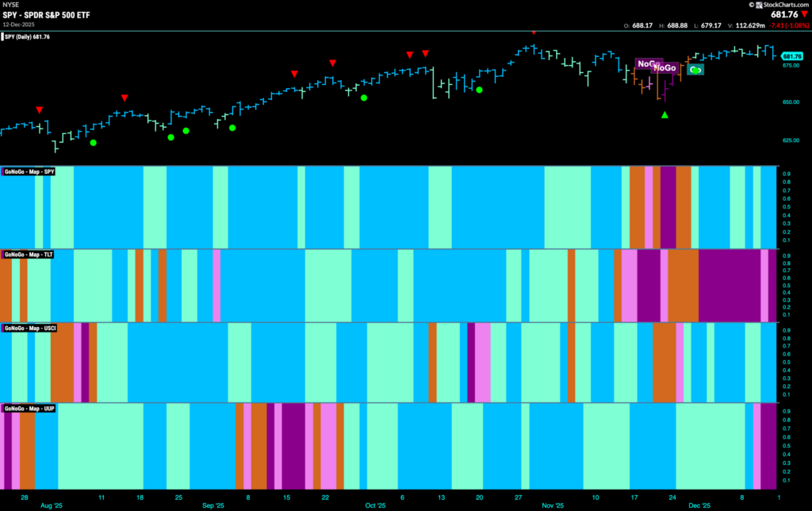This screenshot has width=812, height=511.
Task: Click the change value -7.41 (-1.08%)
Action: 789,25
